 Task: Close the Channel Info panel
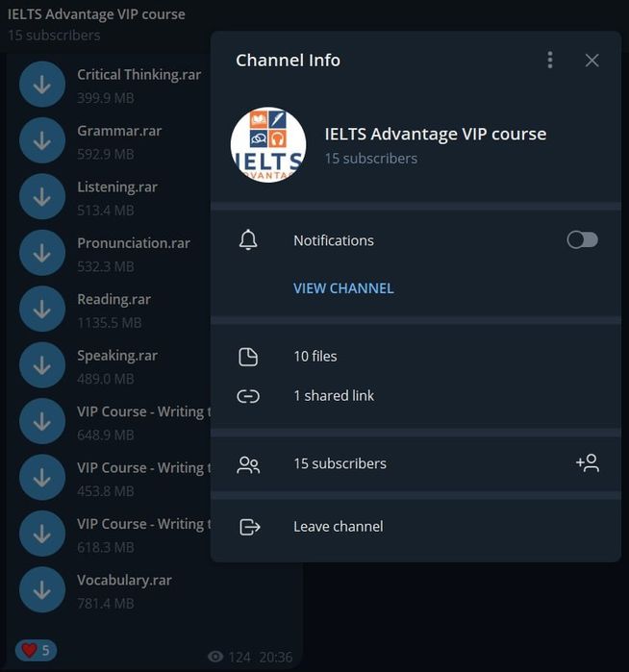(592, 61)
